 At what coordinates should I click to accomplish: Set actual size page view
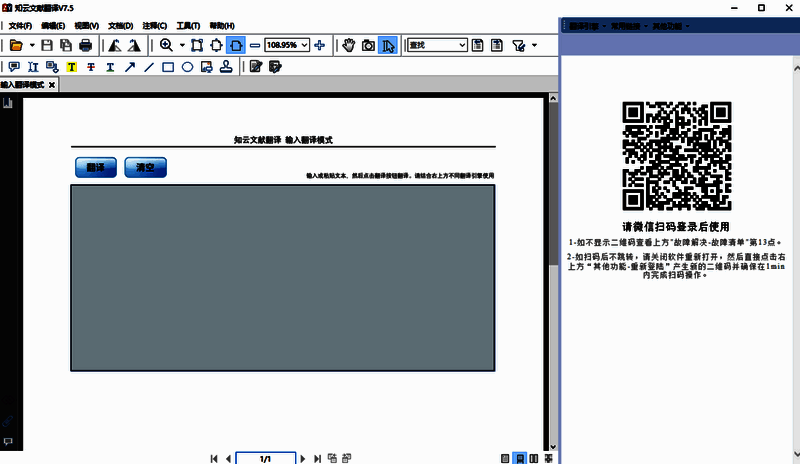coord(197,45)
